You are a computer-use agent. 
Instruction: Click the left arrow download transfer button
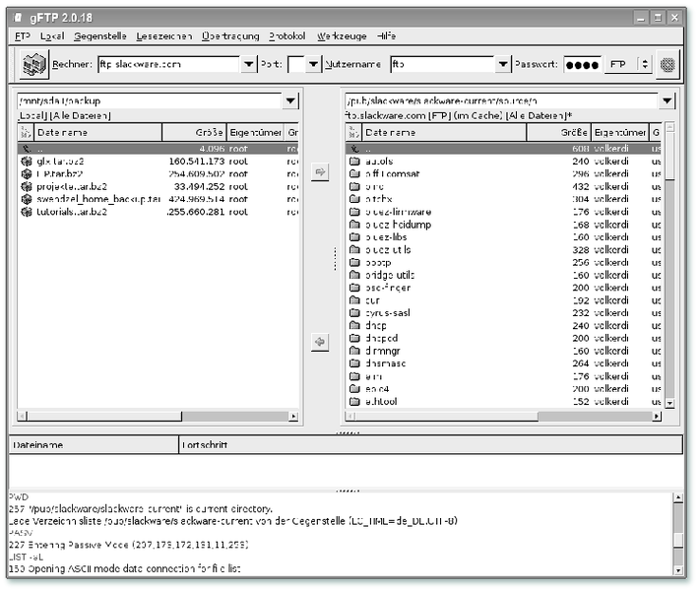pyautogui.click(x=319, y=342)
